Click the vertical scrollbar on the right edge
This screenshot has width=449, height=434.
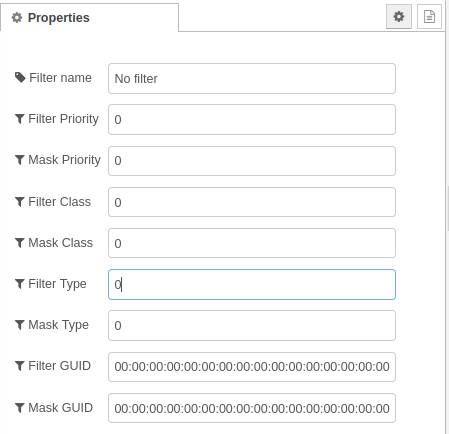point(448,208)
